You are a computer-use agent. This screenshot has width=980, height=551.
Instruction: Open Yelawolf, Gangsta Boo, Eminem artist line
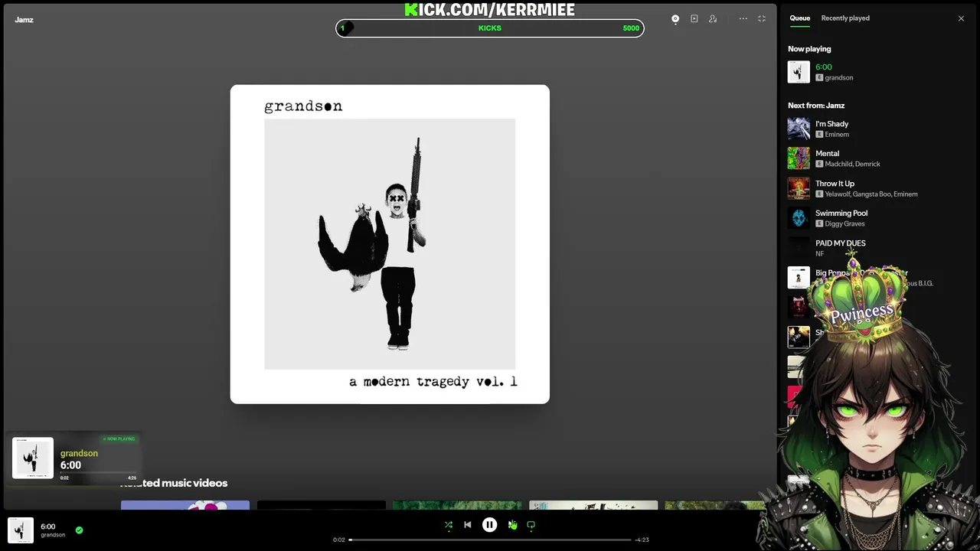pyautogui.click(x=871, y=194)
